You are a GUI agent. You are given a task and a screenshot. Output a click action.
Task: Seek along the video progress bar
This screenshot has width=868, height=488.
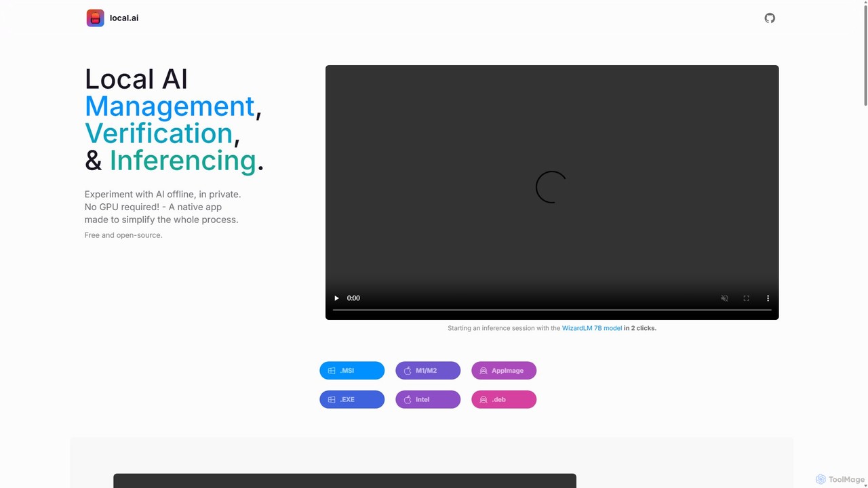pos(552,310)
